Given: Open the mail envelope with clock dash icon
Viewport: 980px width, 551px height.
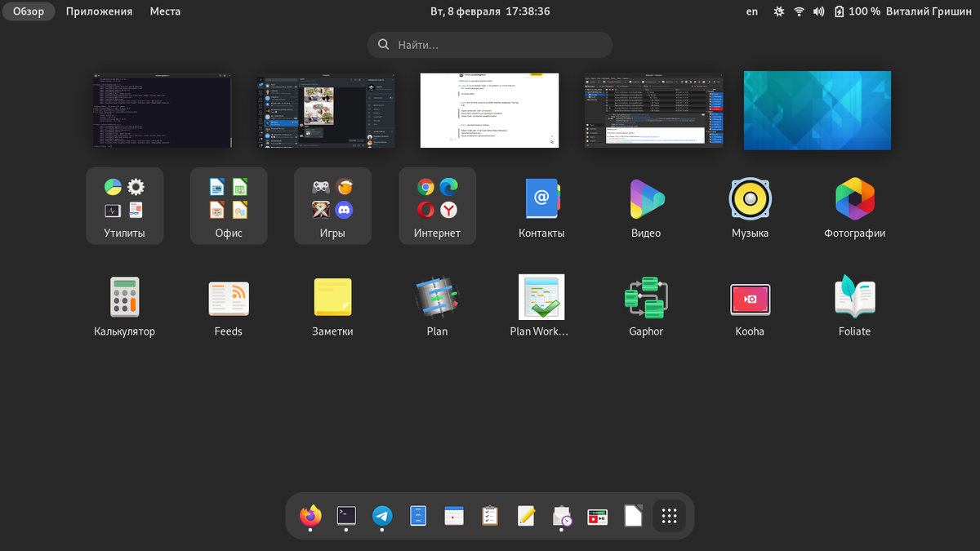Looking at the screenshot, I should (562, 516).
